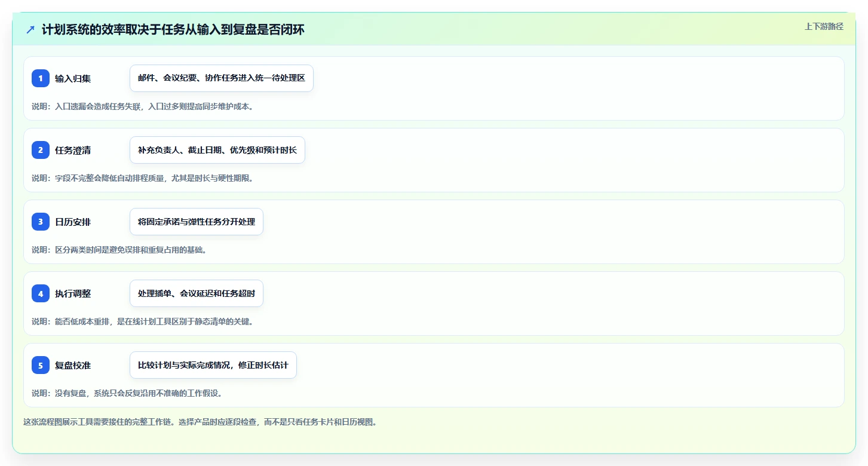
Task: Click the step 1 number badge
Action: [x=41, y=78]
